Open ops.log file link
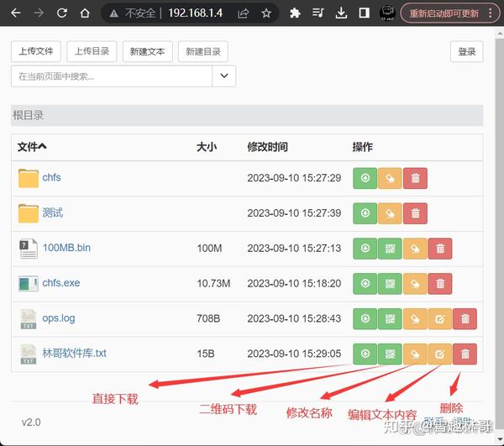This screenshot has height=446, width=504. point(59,318)
